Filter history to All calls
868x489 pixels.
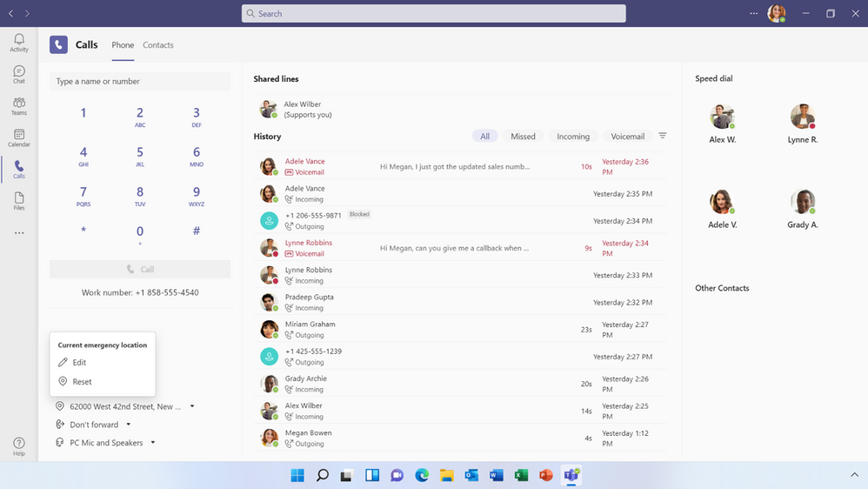485,137
